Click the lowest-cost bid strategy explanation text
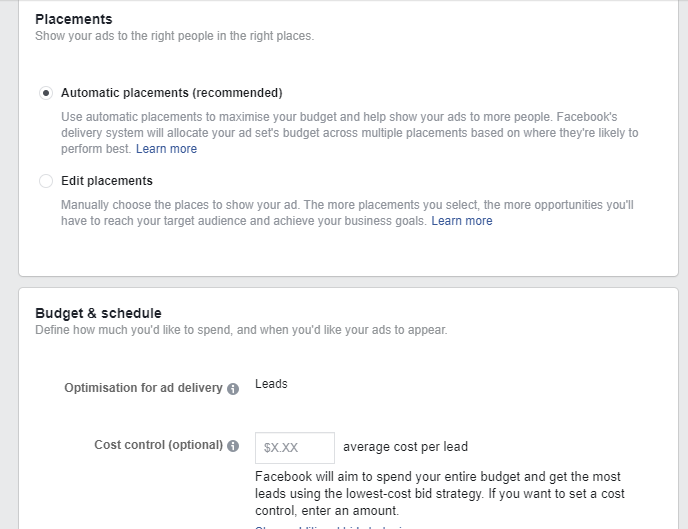 click(440, 493)
